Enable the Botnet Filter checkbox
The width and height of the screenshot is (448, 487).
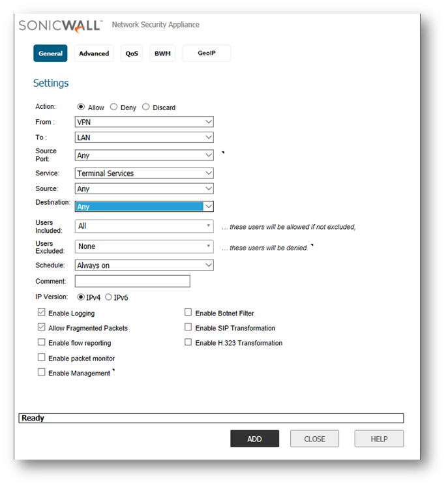click(188, 313)
